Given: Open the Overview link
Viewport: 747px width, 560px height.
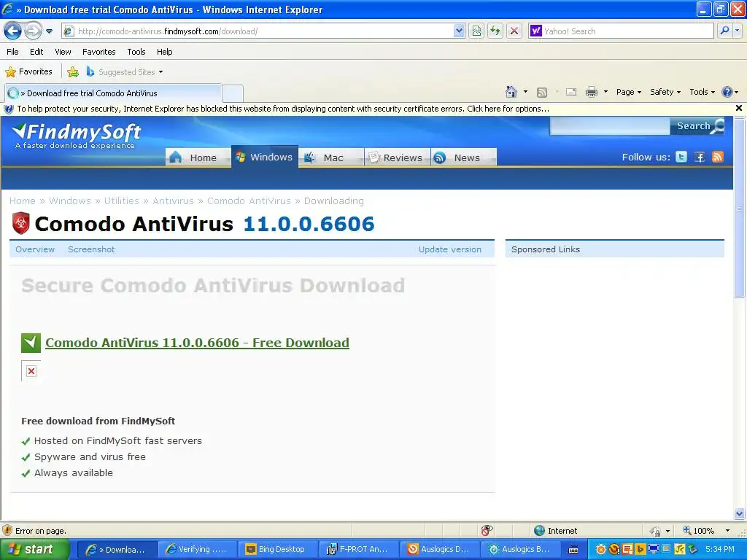Looking at the screenshot, I should click(35, 249).
